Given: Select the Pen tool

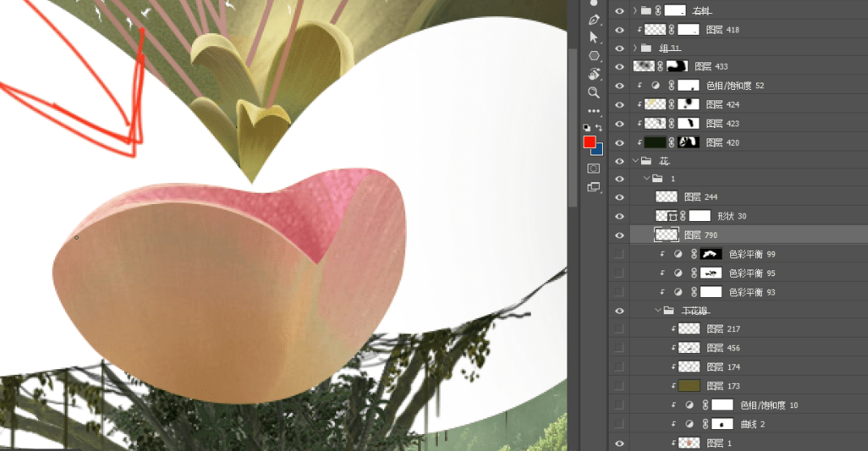Looking at the screenshot, I should point(594,20).
